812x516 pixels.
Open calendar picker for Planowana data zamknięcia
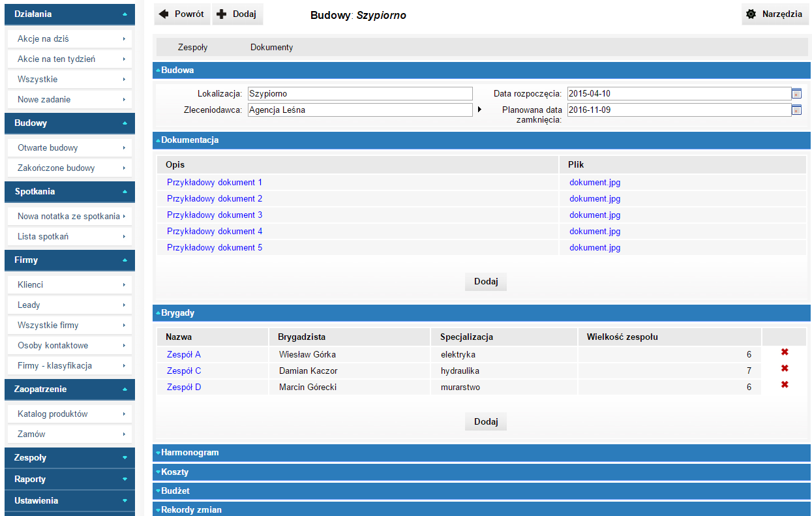pos(796,110)
